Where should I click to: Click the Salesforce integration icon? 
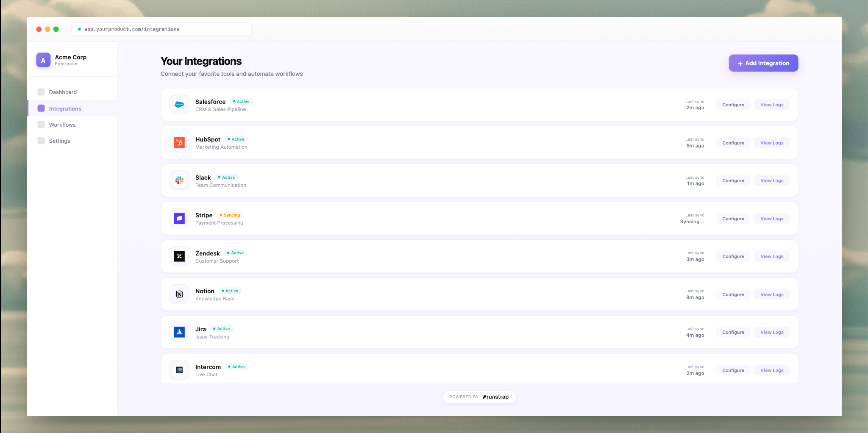pyautogui.click(x=179, y=104)
